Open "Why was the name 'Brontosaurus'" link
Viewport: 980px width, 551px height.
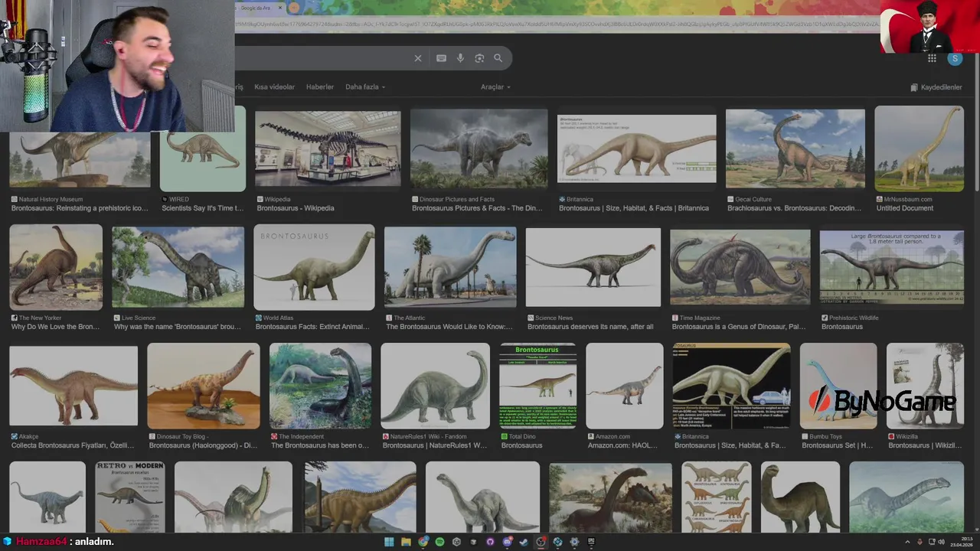[x=178, y=327]
